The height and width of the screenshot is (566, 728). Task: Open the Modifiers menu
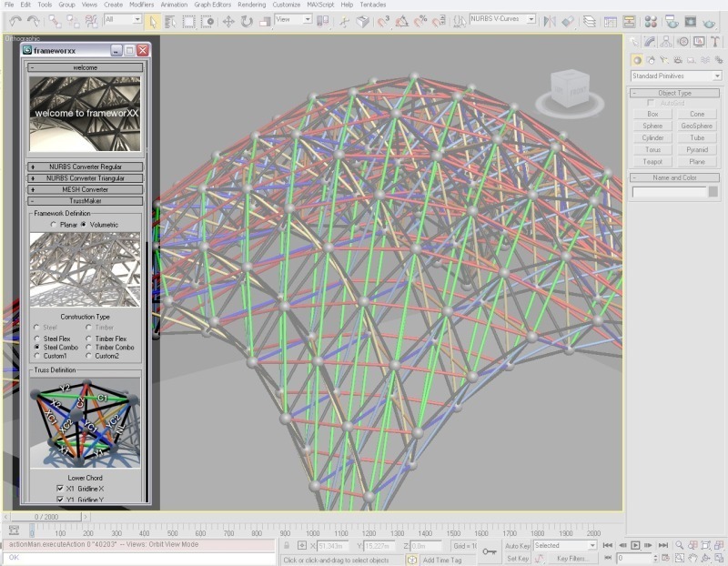[x=141, y=5]
